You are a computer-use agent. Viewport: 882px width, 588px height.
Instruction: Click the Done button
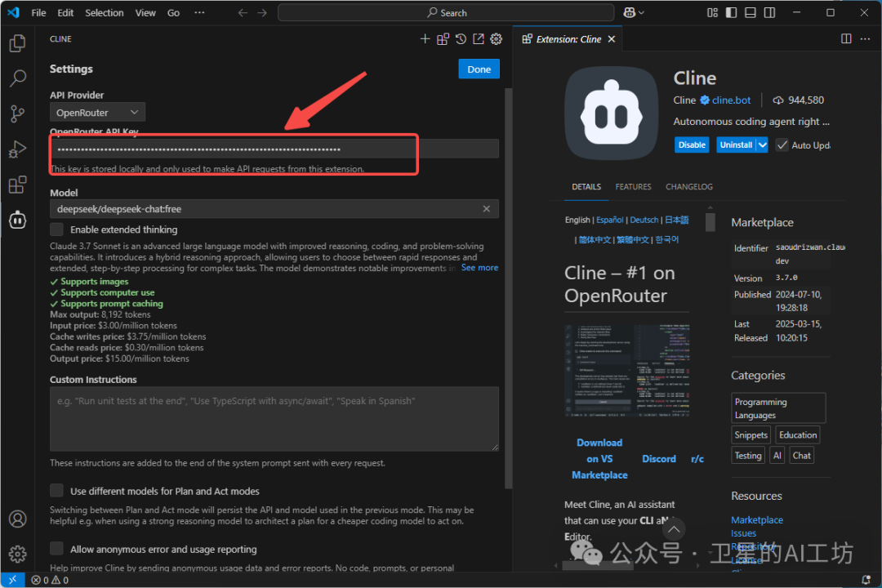tap(479, 69)
